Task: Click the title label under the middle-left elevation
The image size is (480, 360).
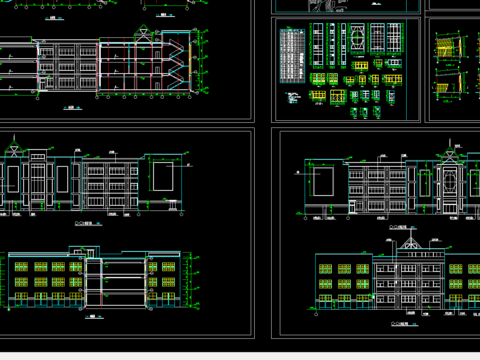Action: [x=88, y=223]
